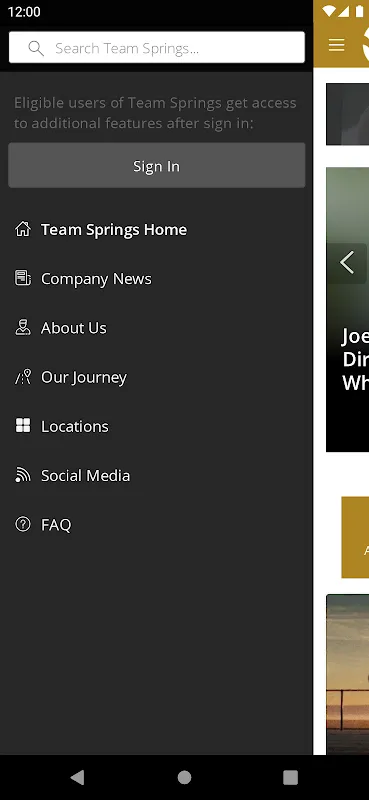Tap the Android back navigation triangle
The width and height of the screenshot is (369, 800).
point(77,777)
